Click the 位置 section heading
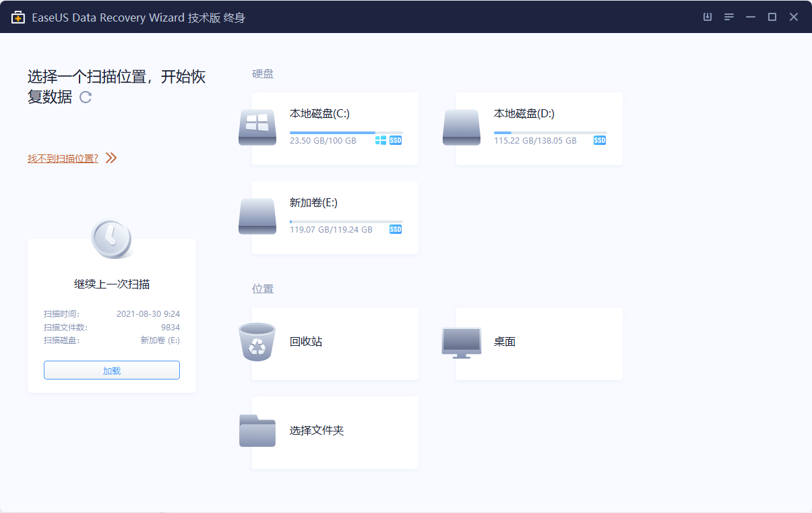812x513 pixels. pos(263,289)
